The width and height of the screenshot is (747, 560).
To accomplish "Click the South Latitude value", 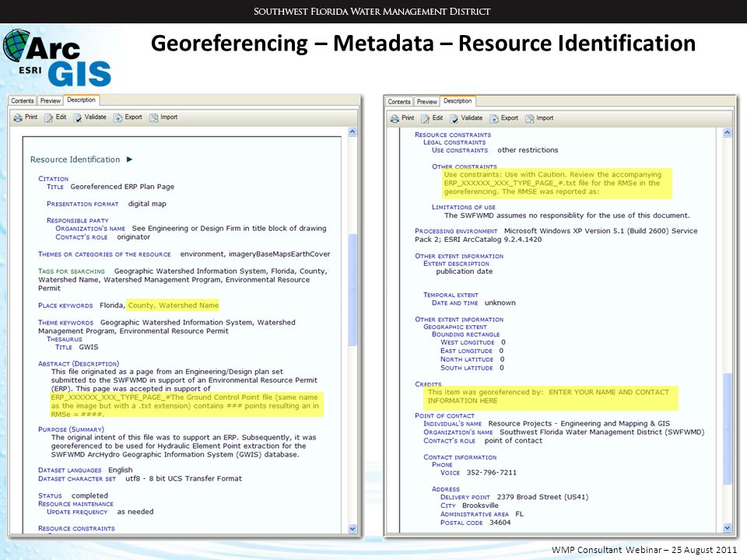I will click(502, 368).
